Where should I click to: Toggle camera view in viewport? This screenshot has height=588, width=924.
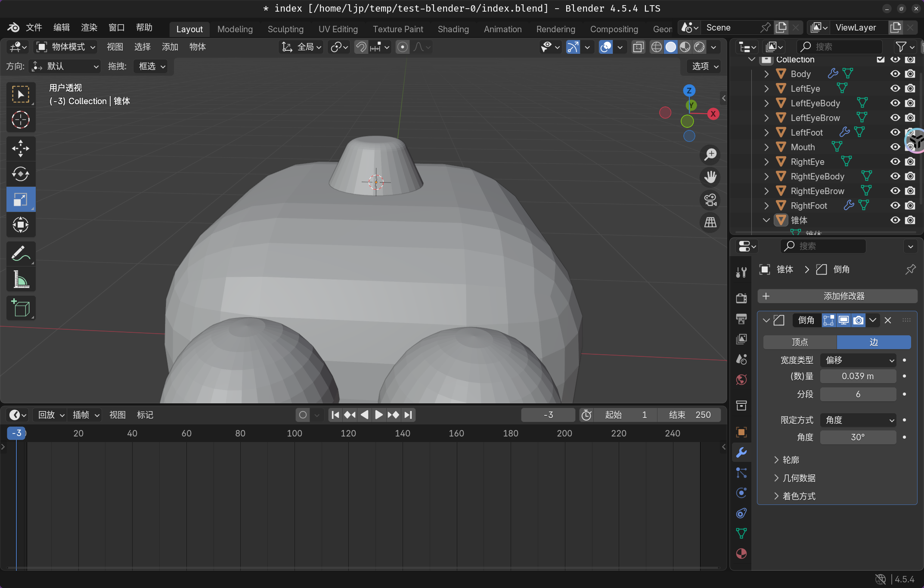710,200
